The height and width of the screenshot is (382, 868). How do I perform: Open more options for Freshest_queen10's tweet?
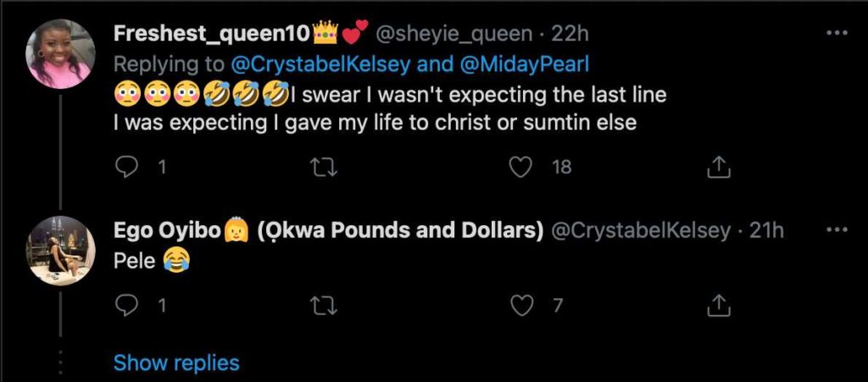coord(837,33)
